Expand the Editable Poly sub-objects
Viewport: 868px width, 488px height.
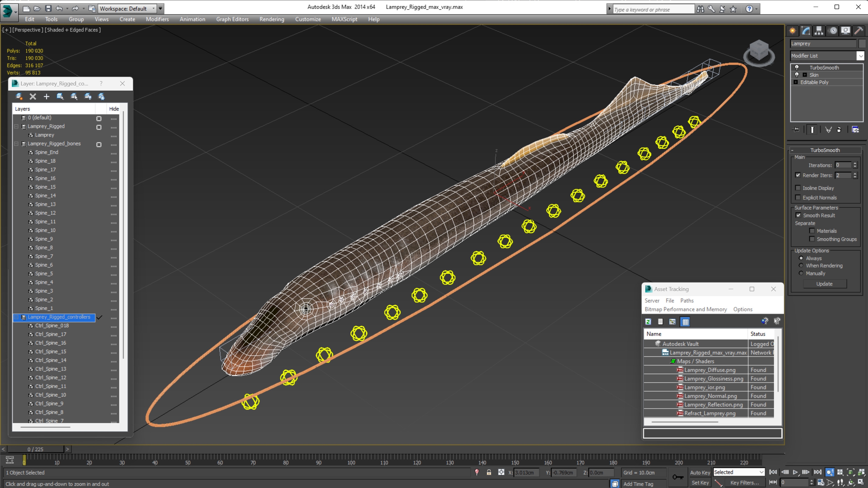tap(796, 82)
